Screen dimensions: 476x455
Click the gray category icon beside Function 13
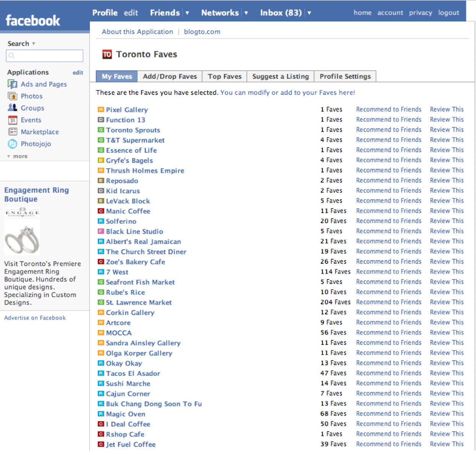click(101, 120)
